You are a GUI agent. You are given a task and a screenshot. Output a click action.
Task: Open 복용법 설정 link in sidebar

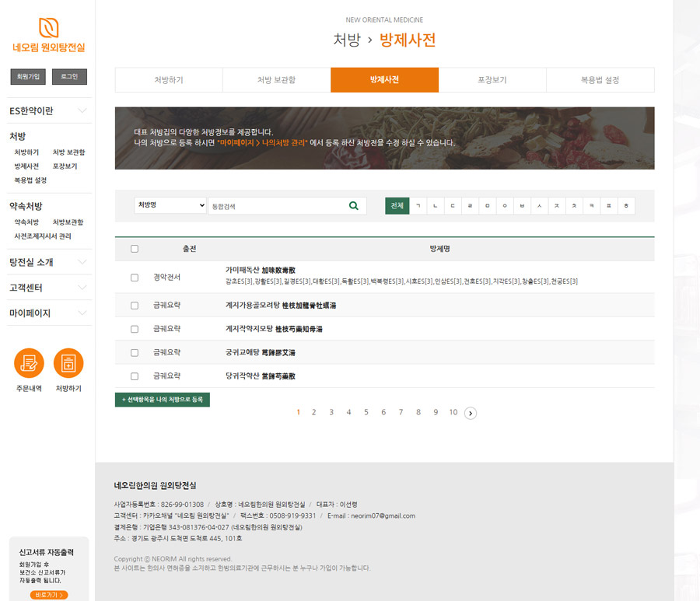(x=30, y=180)
